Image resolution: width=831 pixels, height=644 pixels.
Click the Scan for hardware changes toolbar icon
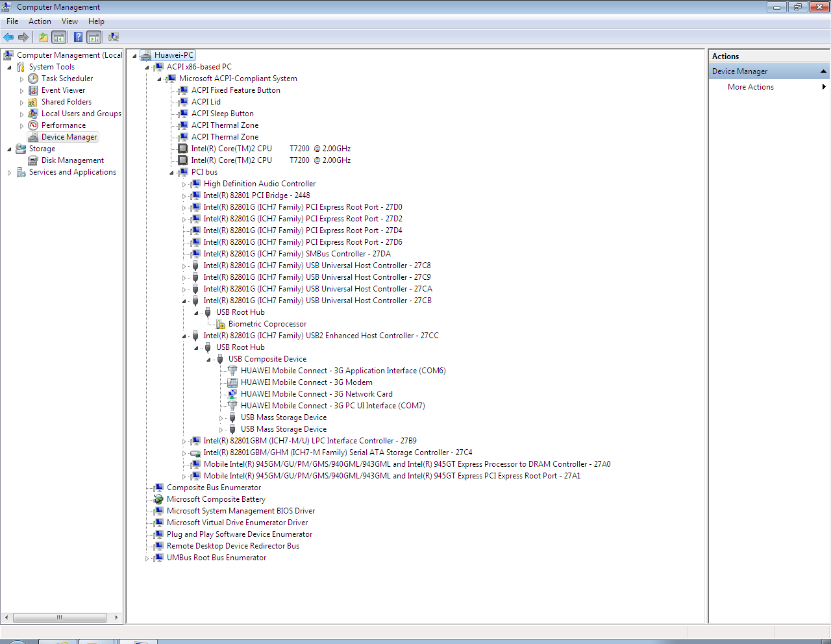(x=114, y=37)
